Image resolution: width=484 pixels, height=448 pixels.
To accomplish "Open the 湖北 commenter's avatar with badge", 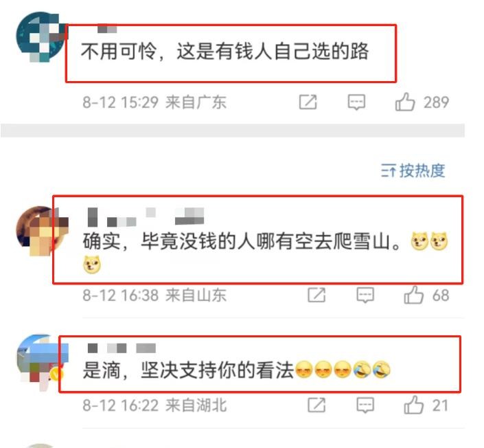I will (42, 362).
